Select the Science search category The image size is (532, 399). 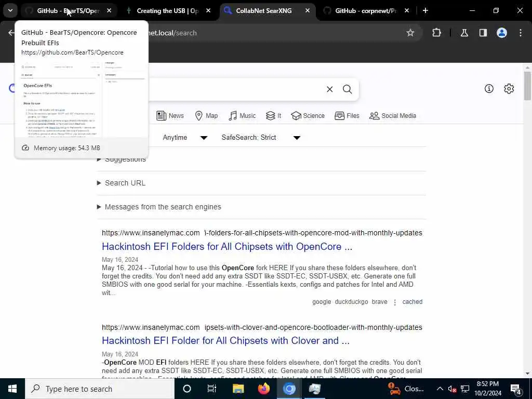pos(308,116)
